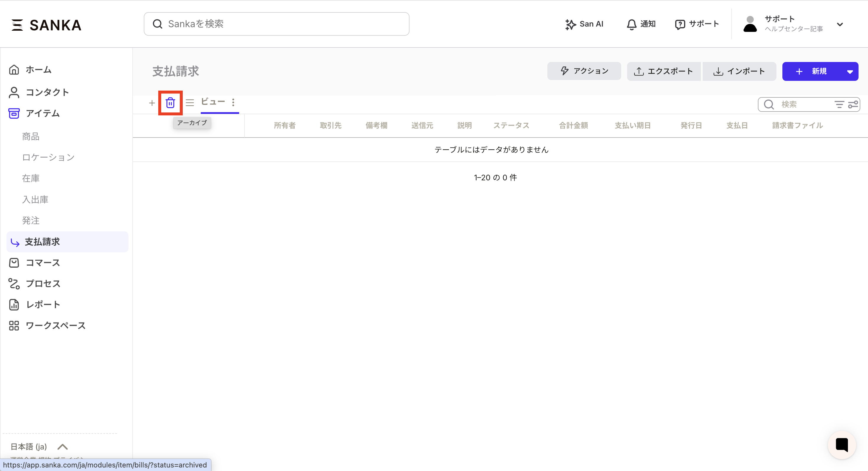Image resolution: width=868 pixels, height=471 pixels.
Task: Click the filter lines icon in search
Action: click(839, 104)
